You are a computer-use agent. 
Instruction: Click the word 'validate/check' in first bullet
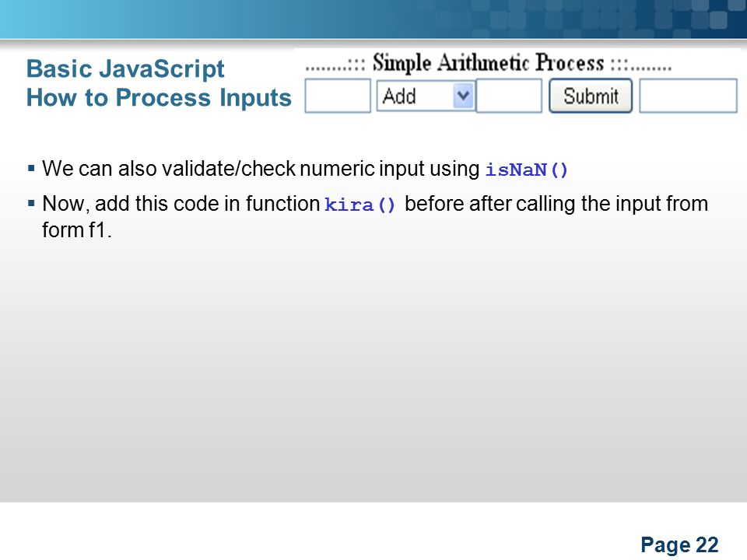coord(228,169)
